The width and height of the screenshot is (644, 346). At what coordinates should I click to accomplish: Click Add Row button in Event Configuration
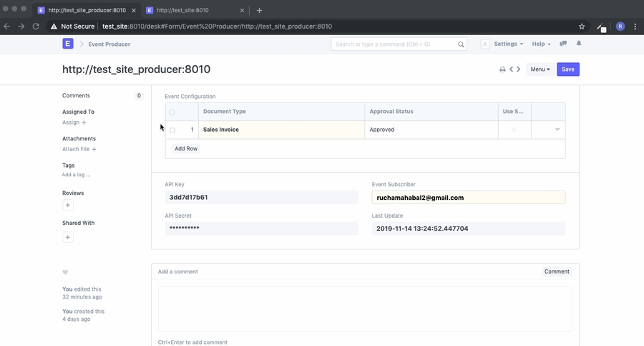(186, 148)
